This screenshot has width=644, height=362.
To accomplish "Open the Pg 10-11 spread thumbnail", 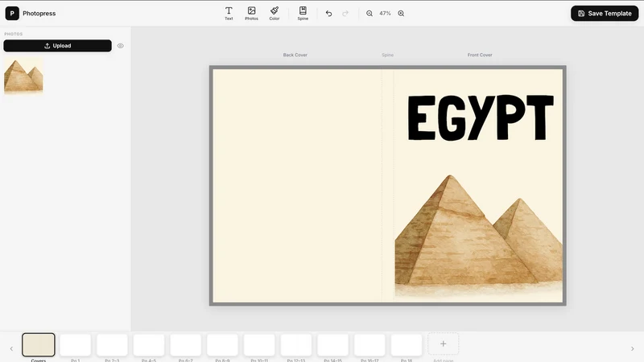I will point(259,344).
